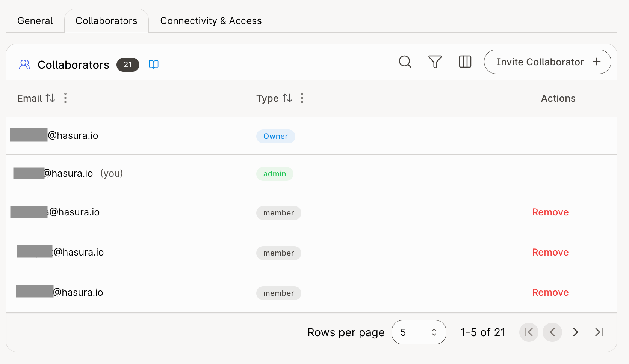Open Connectivity & Access tab

pyautogui.click(x=211, y=21)
